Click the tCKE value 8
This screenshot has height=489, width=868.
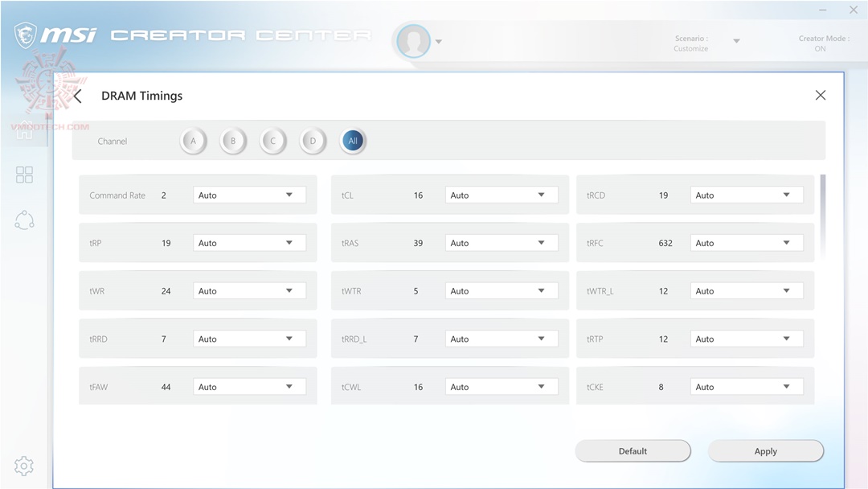[661, 387]
